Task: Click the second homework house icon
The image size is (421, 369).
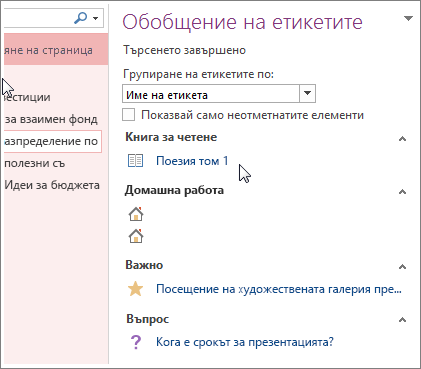Action: point(136,236)
